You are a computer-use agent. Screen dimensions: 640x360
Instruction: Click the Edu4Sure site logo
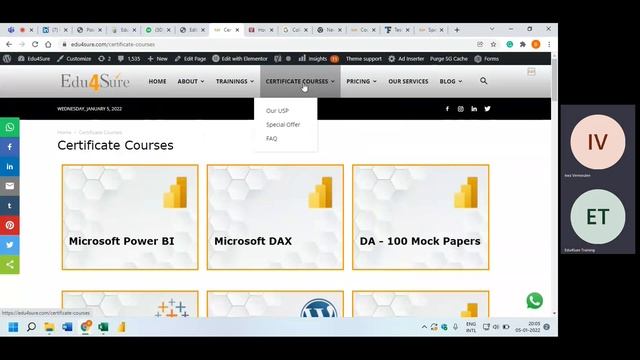pos(95,82)
